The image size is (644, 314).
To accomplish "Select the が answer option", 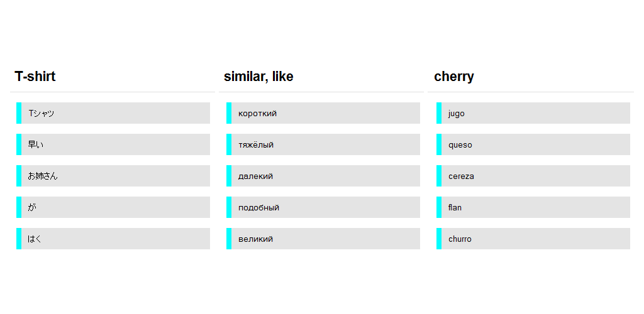I will 113,207.
